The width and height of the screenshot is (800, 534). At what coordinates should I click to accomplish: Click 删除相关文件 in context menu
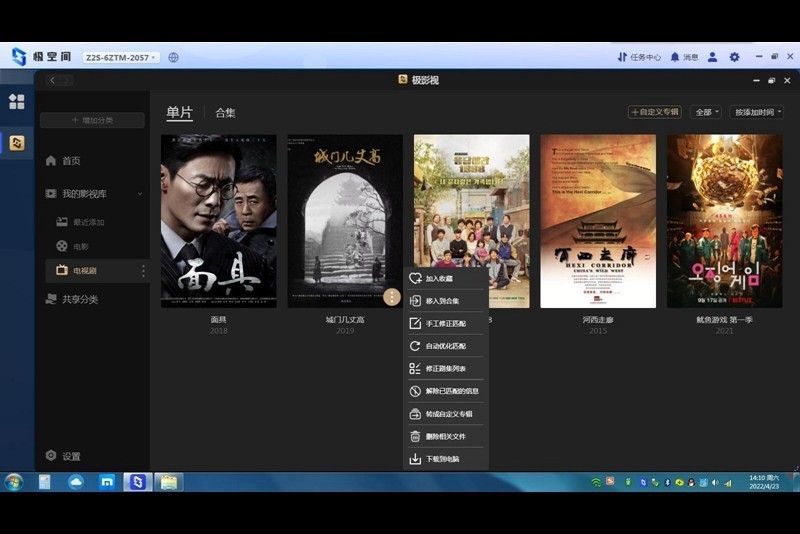pos(446,436)
